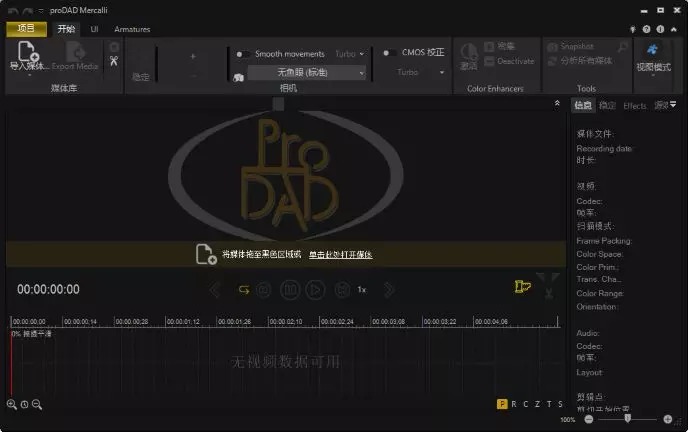Click the yellow film strip icon
The height and width of the screenshot is (432, 688).
tap(522, 287)
